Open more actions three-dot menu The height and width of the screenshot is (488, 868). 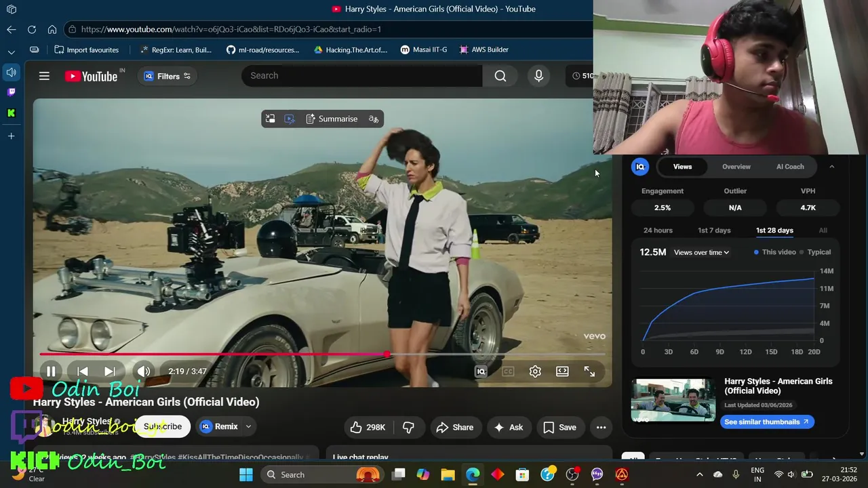[x=601, y=427]
